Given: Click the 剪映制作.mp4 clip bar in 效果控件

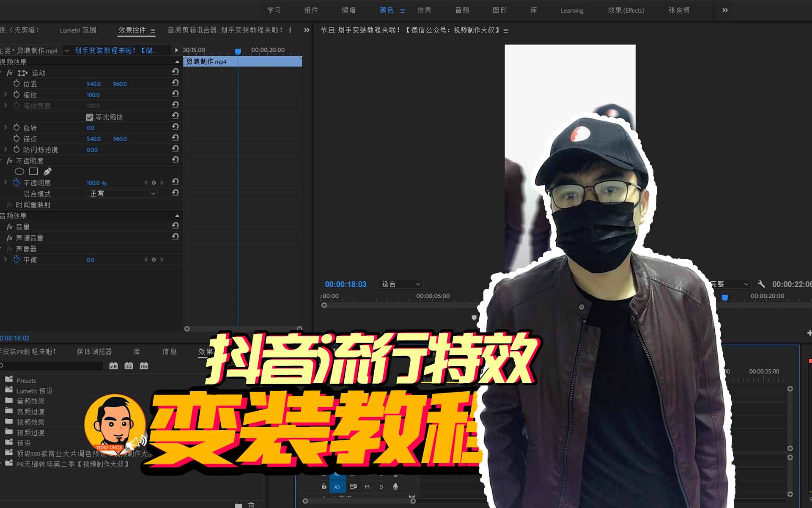Looking at the screenshot, I should [x=243, y=62].
